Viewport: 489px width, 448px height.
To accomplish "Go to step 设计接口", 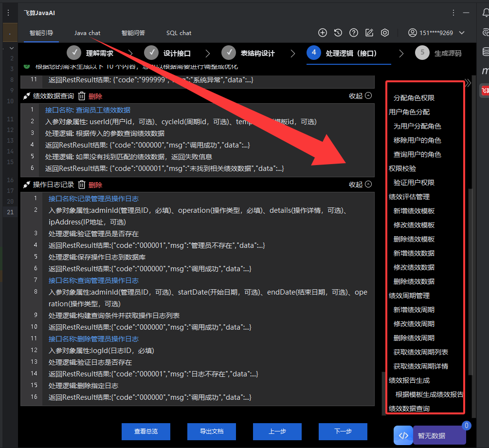I will [167, 53].
